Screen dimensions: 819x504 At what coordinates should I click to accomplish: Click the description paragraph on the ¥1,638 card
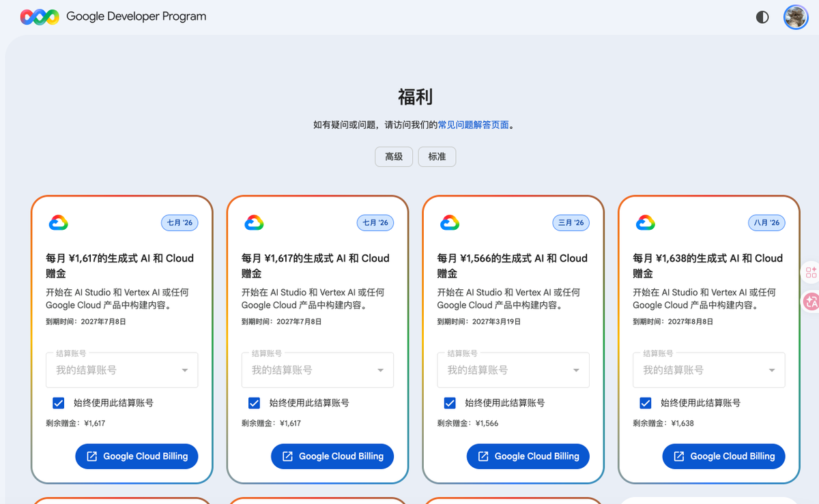pyautogui.click(x=704, y=299)
